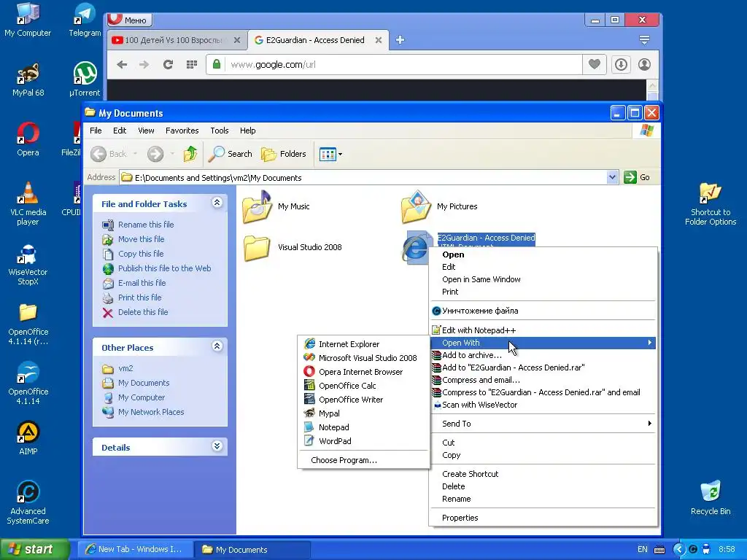Open OpenOffice 4.1.14 folder icon on desktop
This screenshot has height=560, width=747.
28,324
